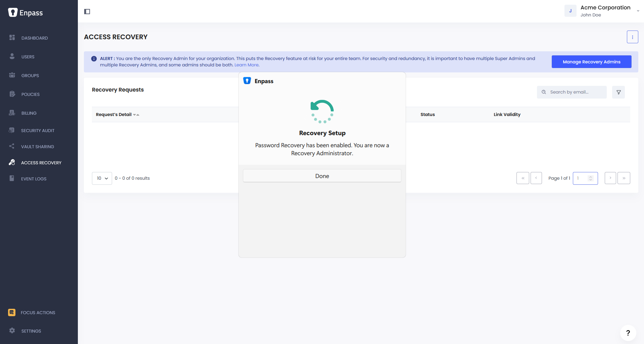This screenshot has height=344, width=644.
Task: Click the Focus Actions orange icon
Action: pyautogui.click(x=12, y=312)
